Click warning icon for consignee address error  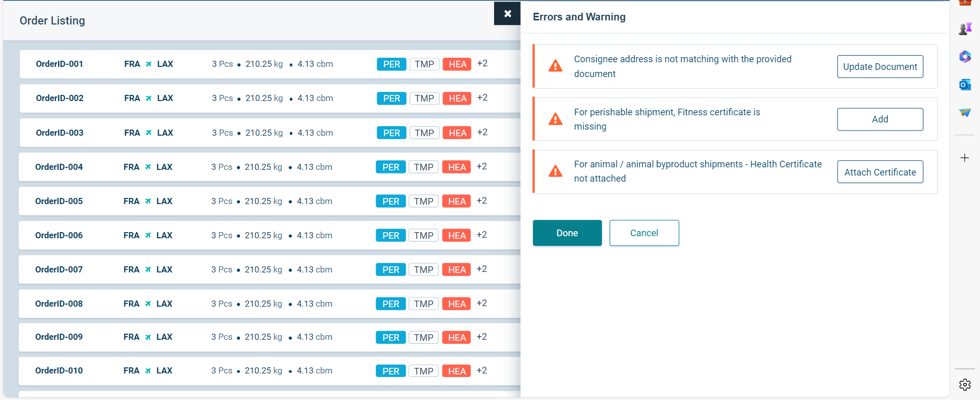pyautogui.click(x=555, y=66)
